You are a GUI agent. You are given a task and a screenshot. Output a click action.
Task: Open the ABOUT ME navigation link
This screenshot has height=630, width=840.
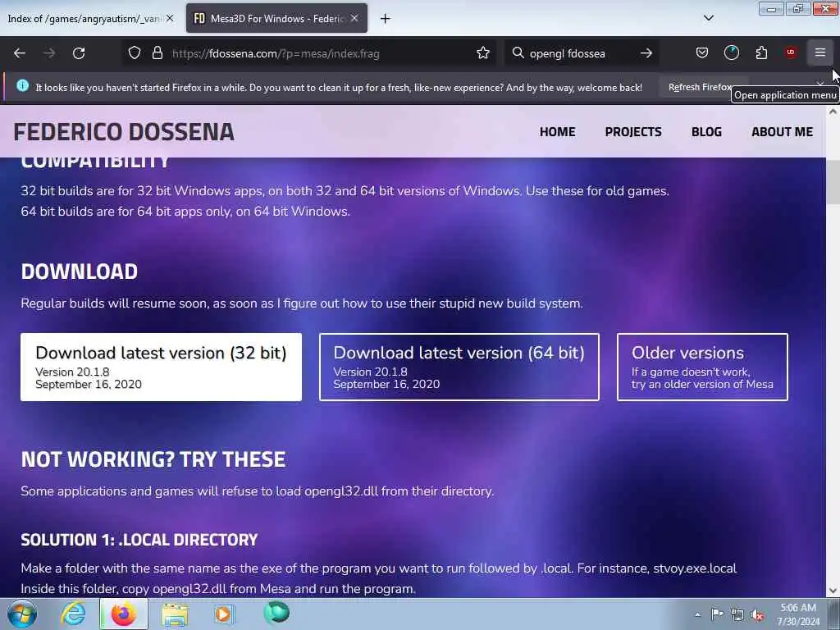pos(782,132)
